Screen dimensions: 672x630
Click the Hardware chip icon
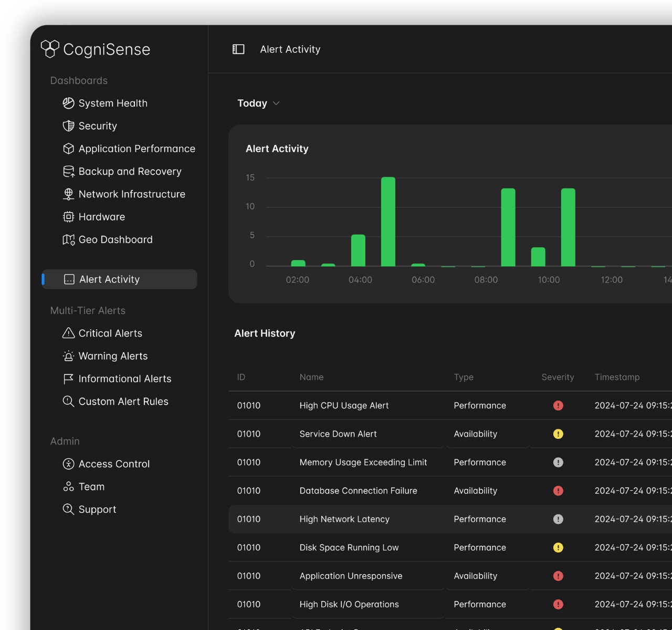68,217
